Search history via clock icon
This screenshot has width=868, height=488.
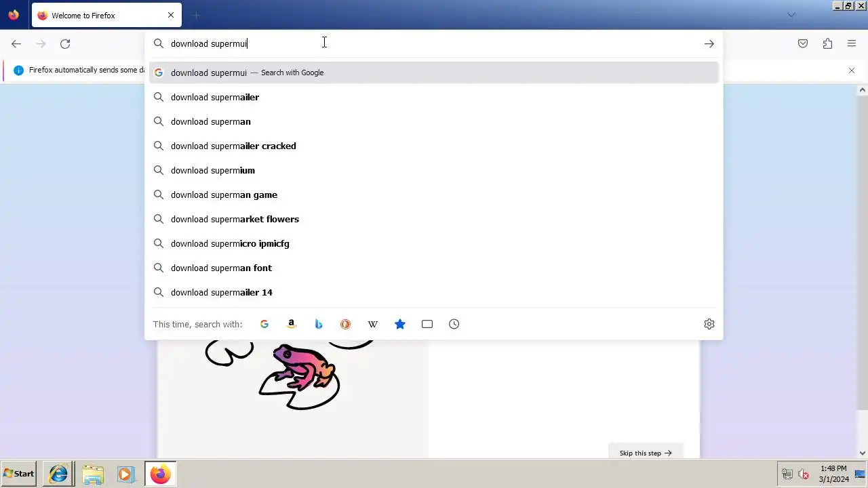[x=454, y=324]
